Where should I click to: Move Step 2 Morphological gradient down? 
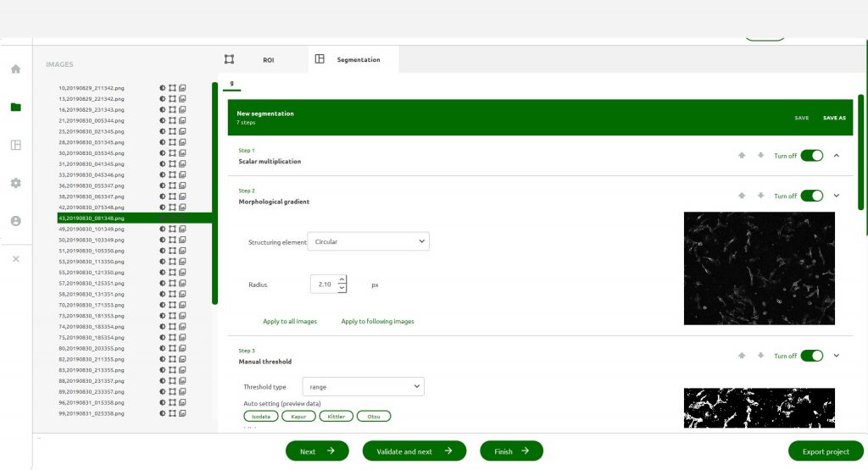point(760,196)
